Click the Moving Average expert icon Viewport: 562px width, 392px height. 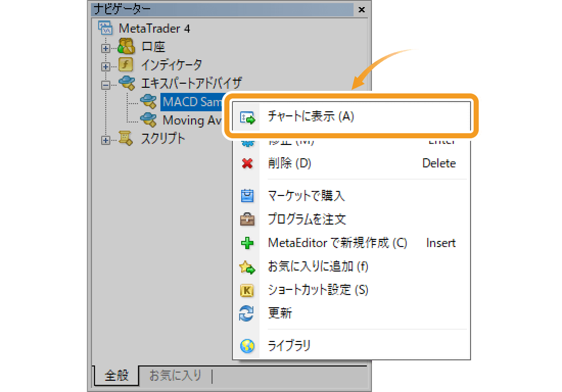point(148,120)
